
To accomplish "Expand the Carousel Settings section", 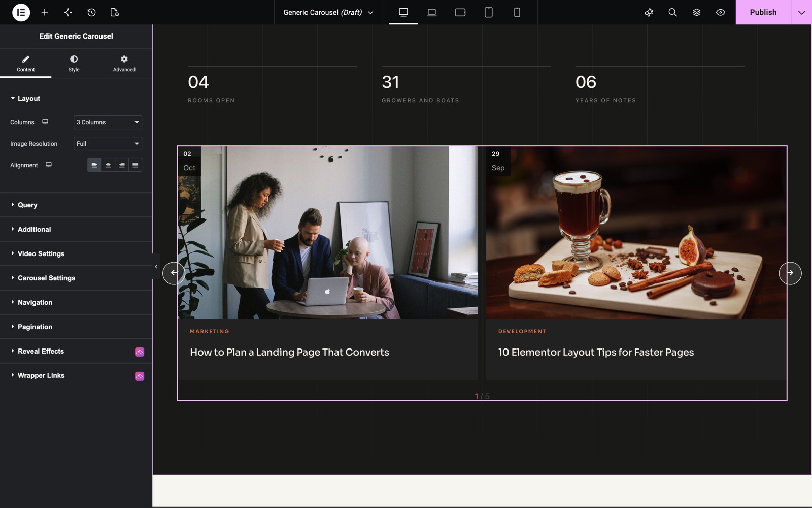I will click(x=76, y=278).
